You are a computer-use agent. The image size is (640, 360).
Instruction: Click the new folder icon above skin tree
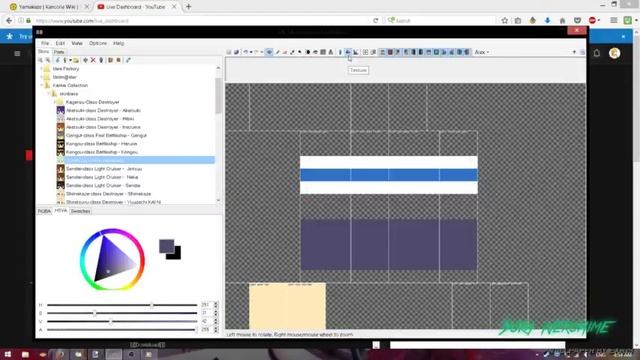[76, 60]
